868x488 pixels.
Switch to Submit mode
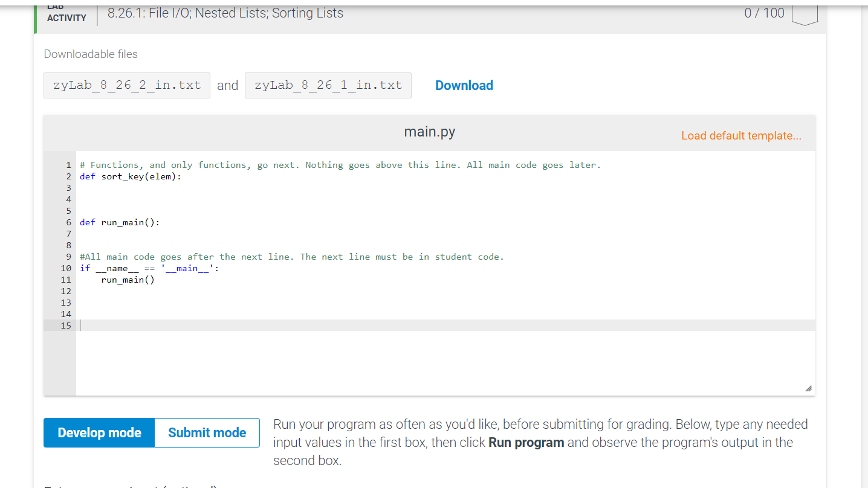pos(207,432)
